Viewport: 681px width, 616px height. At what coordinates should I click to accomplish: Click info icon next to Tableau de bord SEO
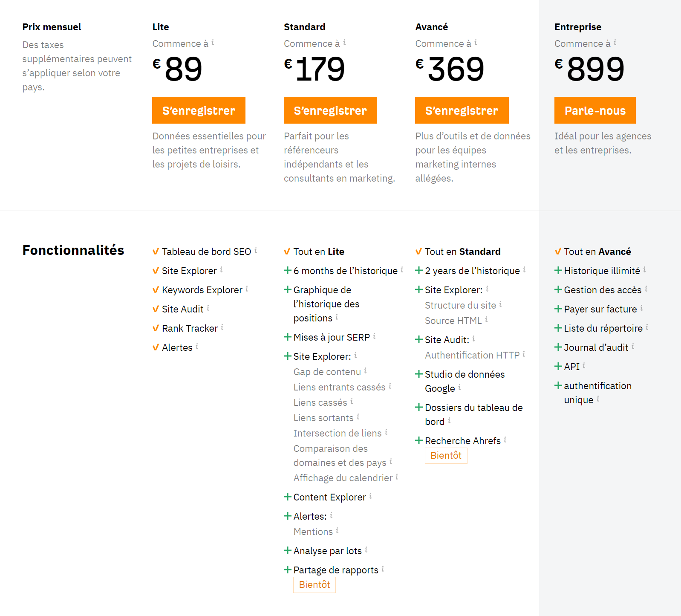[256, 250]
